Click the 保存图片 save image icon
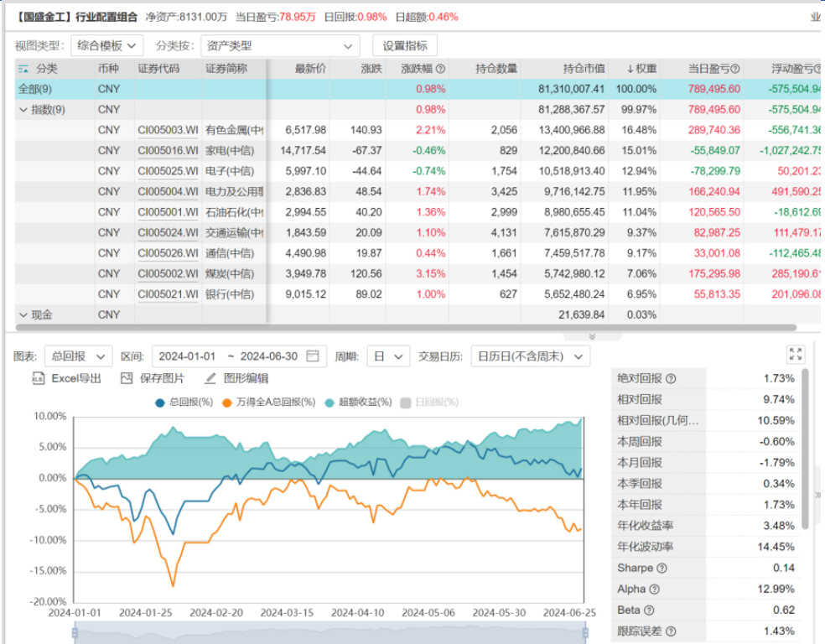This screenshot has width=825, height=644. [127, 379]
